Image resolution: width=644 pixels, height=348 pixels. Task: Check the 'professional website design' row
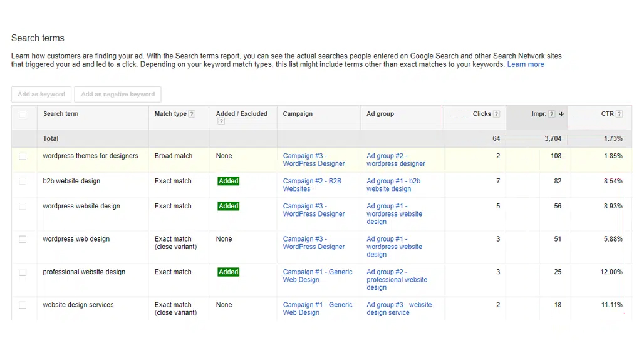23,272
